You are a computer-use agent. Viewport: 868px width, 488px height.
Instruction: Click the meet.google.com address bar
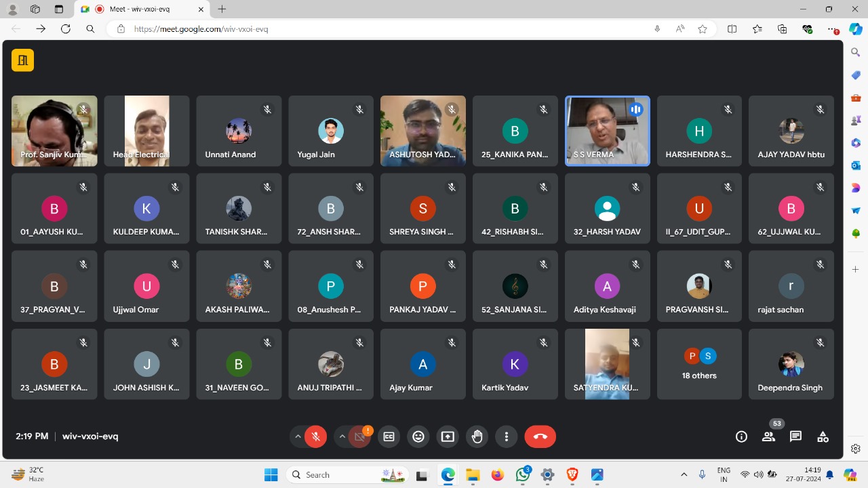point(380,29)
